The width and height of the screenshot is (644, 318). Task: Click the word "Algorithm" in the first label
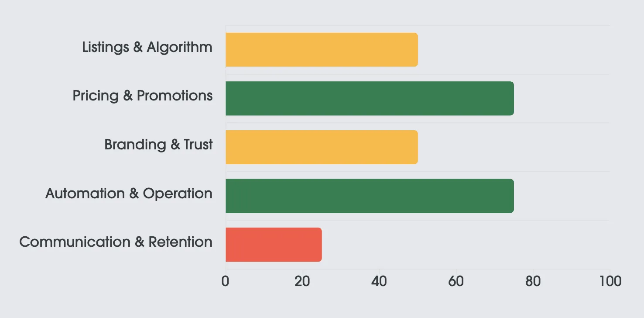(179, 47)
